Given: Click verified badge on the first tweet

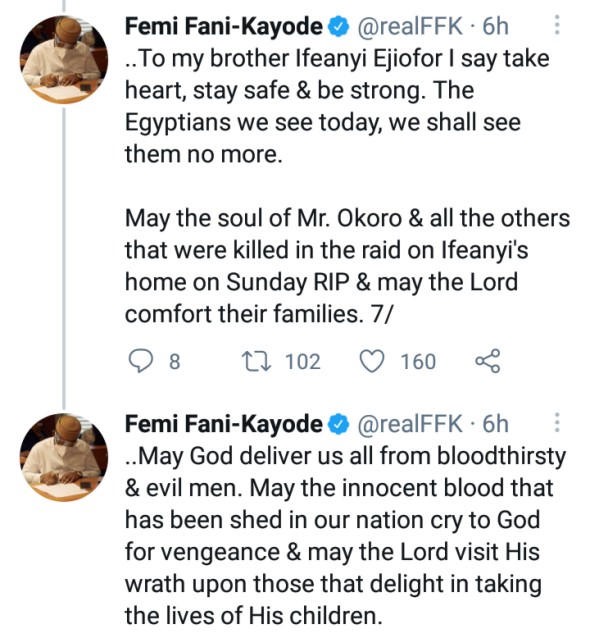Looking at the screenshot, I should pyautogui.click(x=339, y=26).
